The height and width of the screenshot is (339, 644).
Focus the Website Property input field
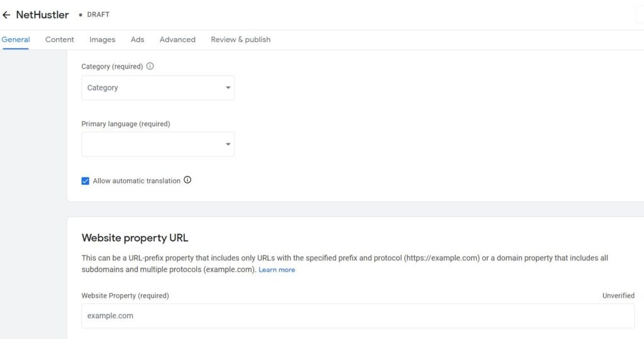pos(358,316)
